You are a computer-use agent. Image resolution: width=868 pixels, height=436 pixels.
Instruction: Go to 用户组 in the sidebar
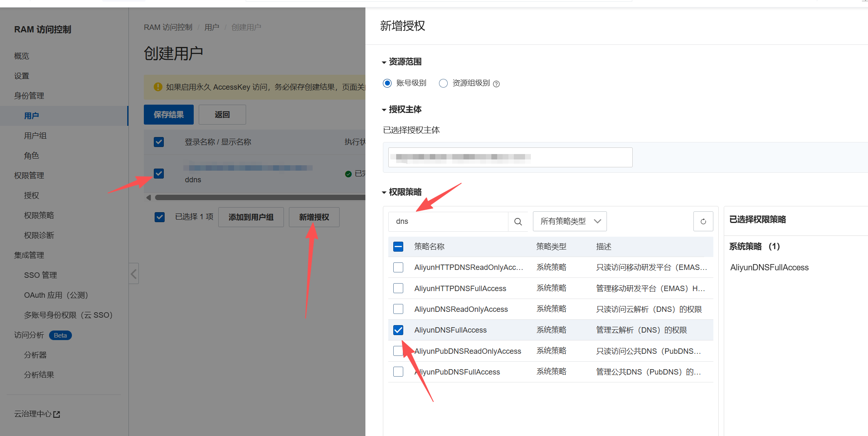(x=35, y=136)
